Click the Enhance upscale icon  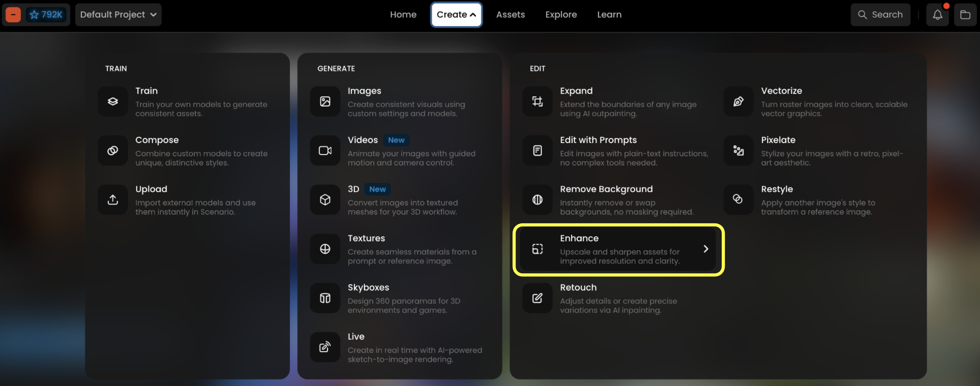point(537,249)
